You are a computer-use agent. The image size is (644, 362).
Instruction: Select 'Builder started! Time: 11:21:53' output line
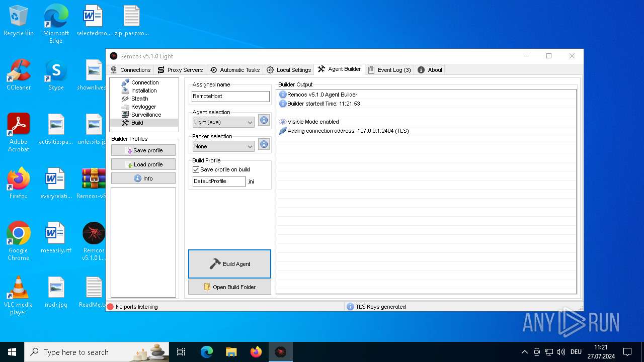tap(426, 104)
